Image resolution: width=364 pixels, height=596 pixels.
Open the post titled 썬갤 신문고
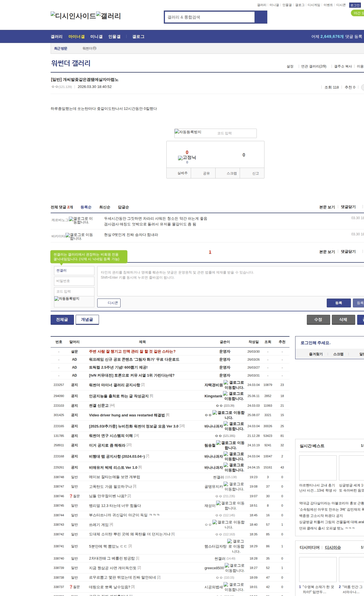[99, 406]
